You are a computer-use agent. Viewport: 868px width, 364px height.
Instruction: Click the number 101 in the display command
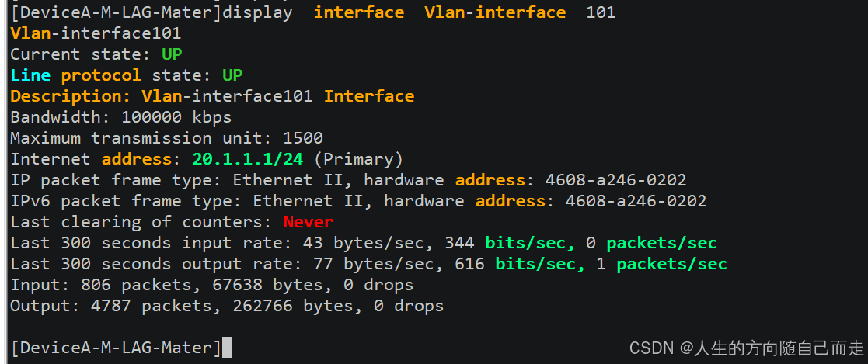pos(601,12)
